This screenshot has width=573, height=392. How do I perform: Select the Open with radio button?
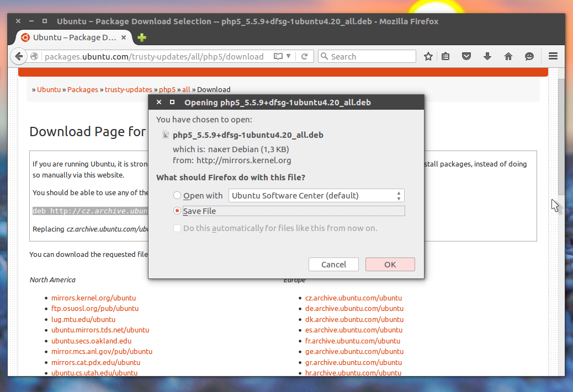click(x=177, y=195)
